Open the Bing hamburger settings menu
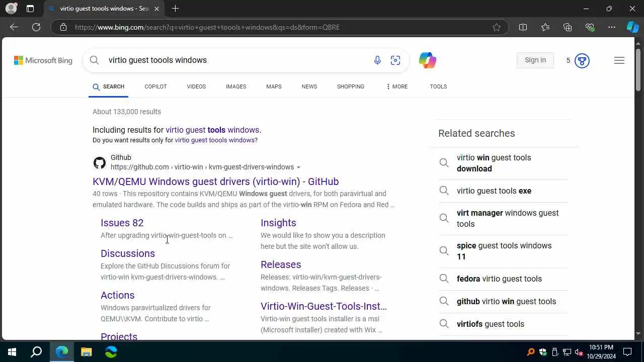This screenshot has height=362, width=644. [619, 60]
